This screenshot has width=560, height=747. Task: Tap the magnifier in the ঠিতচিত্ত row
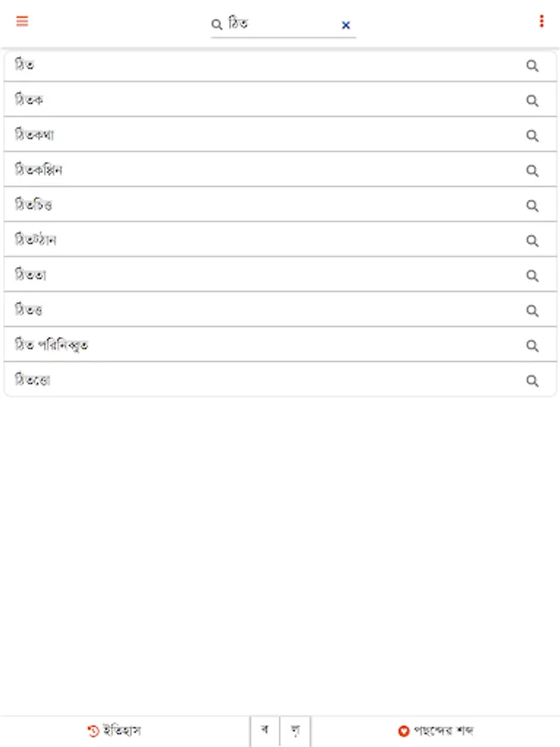click(x=533, y=206)
